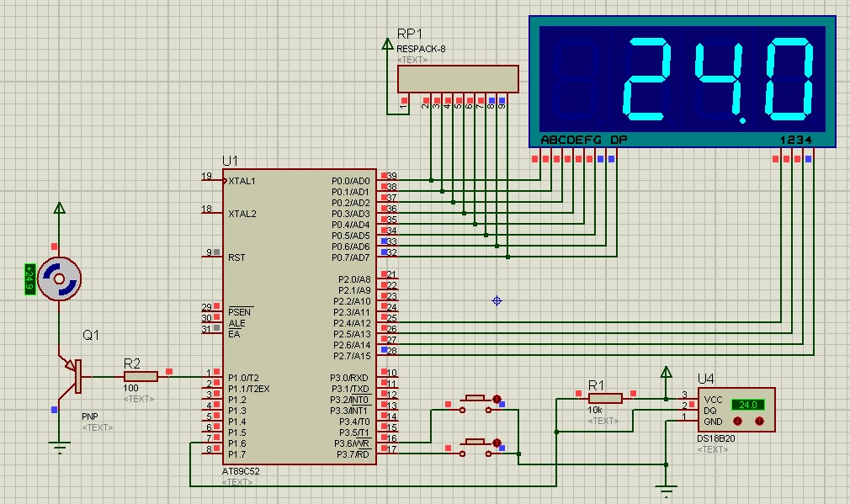Viewport: 850px width, 504px height.
Task: Select the DC motor component
Action: [59, 279]
